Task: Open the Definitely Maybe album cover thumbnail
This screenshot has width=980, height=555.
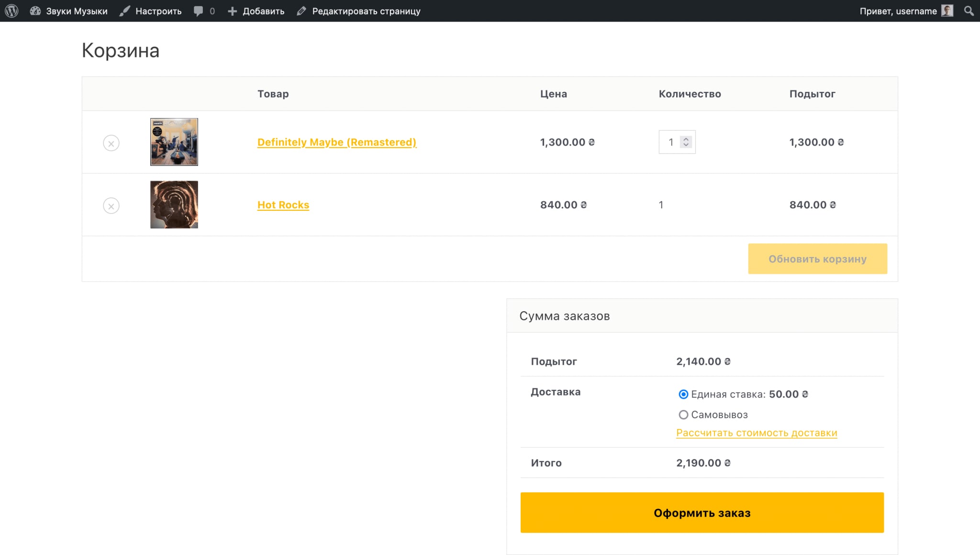Action: 174,142
